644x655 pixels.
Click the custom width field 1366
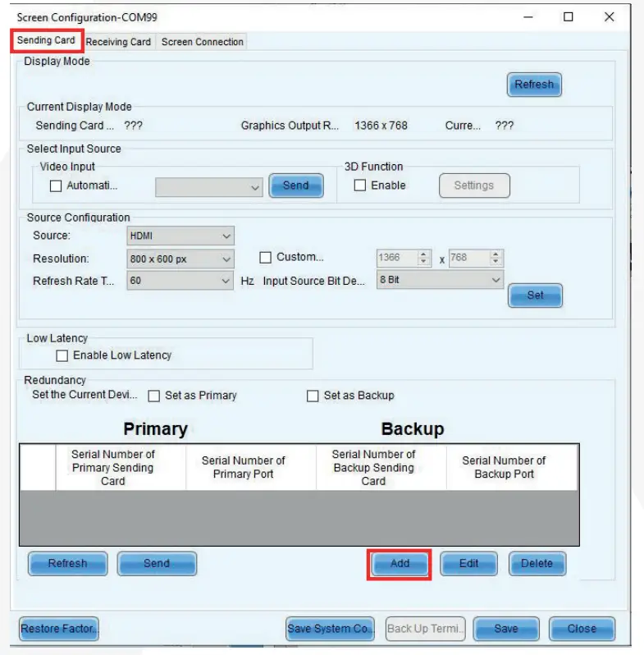tap(397, 258)
